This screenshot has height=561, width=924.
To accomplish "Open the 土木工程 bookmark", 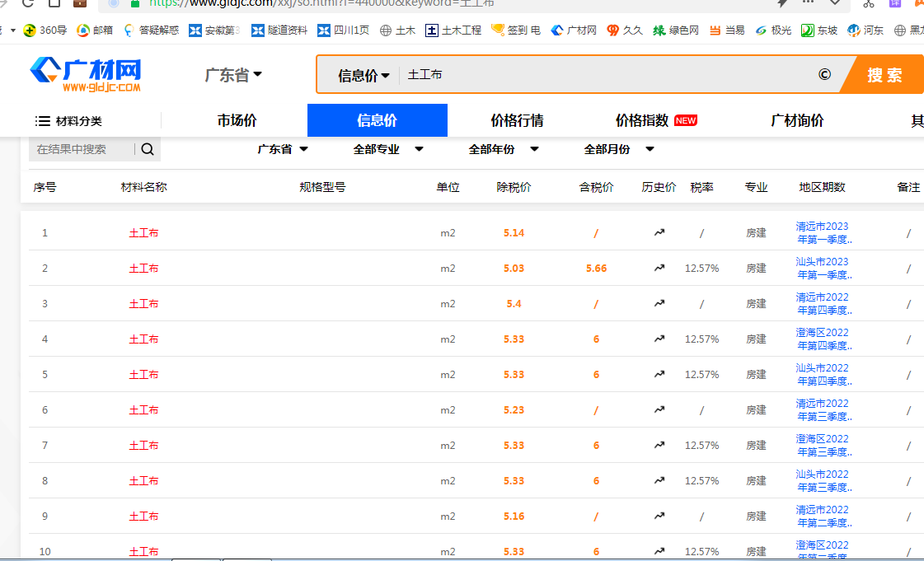I will [453, 30].
